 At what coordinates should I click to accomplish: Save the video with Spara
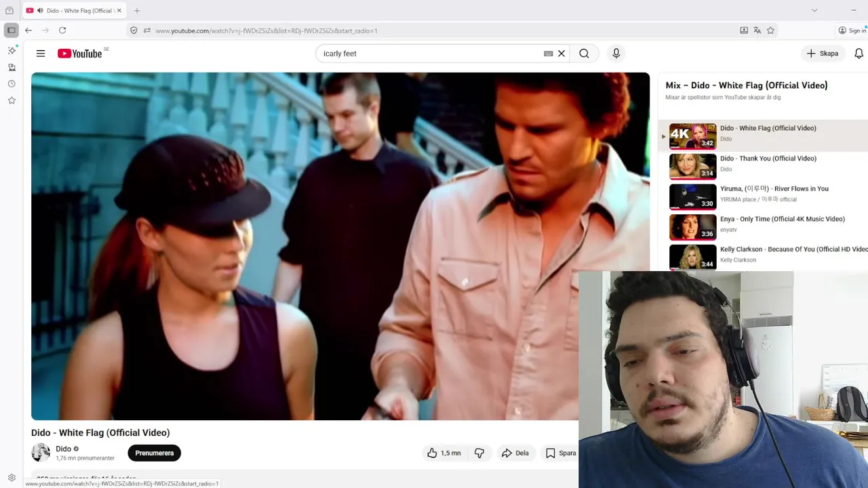(561, 453)
